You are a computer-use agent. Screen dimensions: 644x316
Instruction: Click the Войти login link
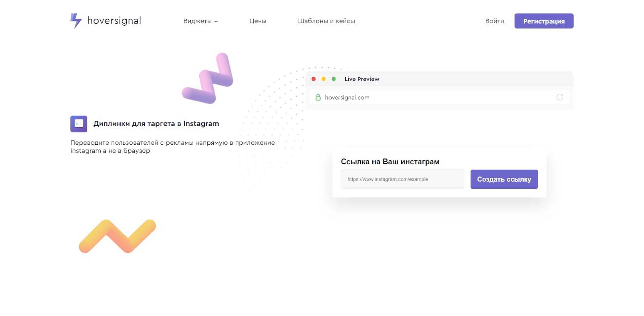click(494, 21)
